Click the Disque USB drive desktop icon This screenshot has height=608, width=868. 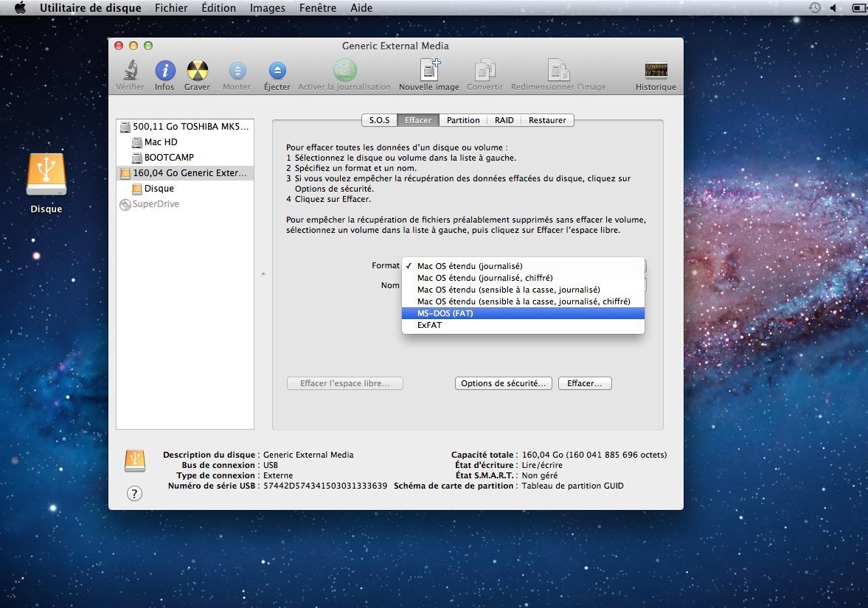[x=46, y=174]
